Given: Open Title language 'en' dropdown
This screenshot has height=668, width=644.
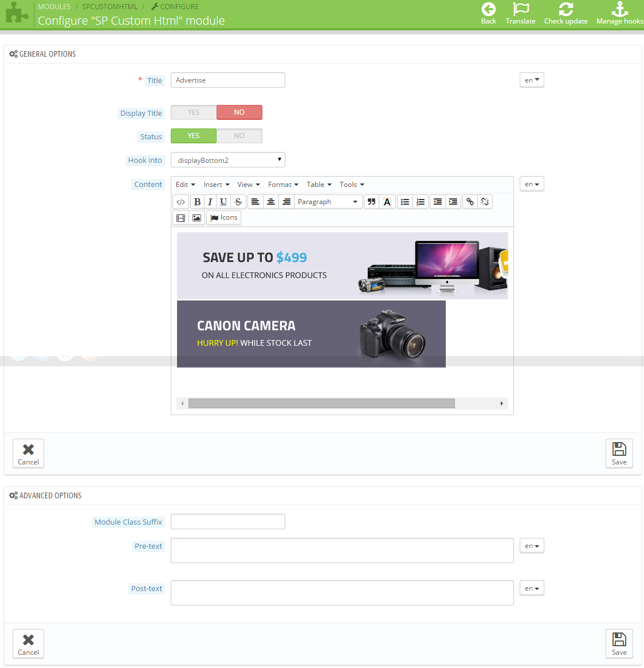Looking at the screenshot, I should pos(532,80).
